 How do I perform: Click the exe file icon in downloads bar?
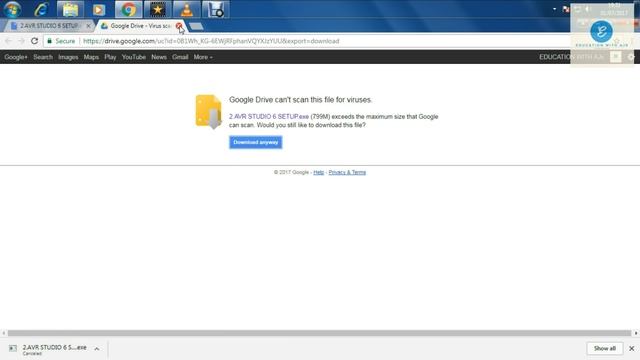(x=13, y=348)
